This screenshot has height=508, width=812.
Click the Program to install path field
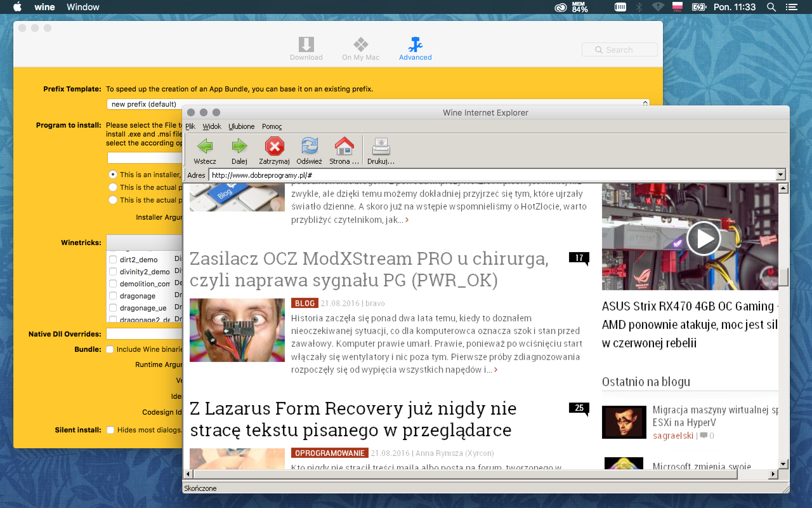pyautogui.click(x=145, y=158)
